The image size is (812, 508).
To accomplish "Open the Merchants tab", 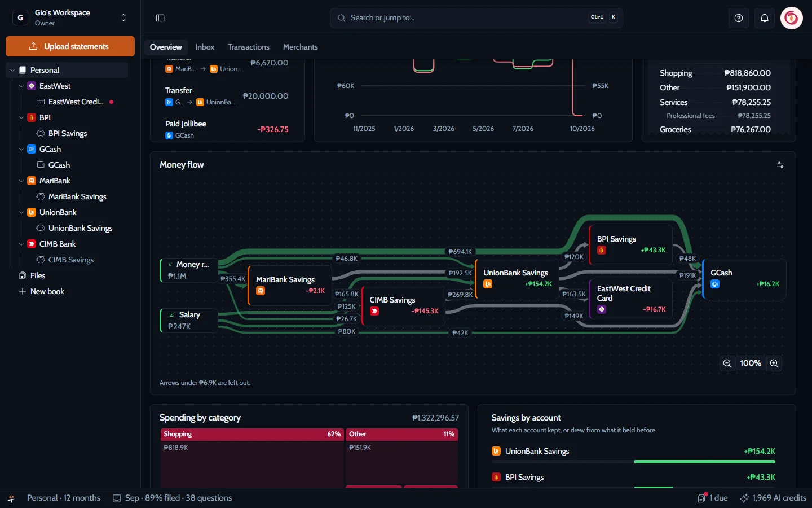I will [301, 47].
